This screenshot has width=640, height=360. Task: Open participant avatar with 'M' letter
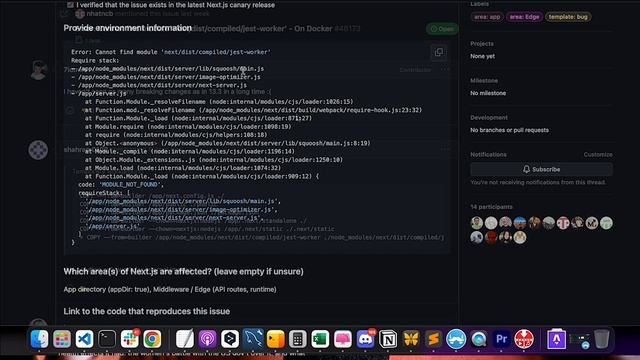coord(592,223)
